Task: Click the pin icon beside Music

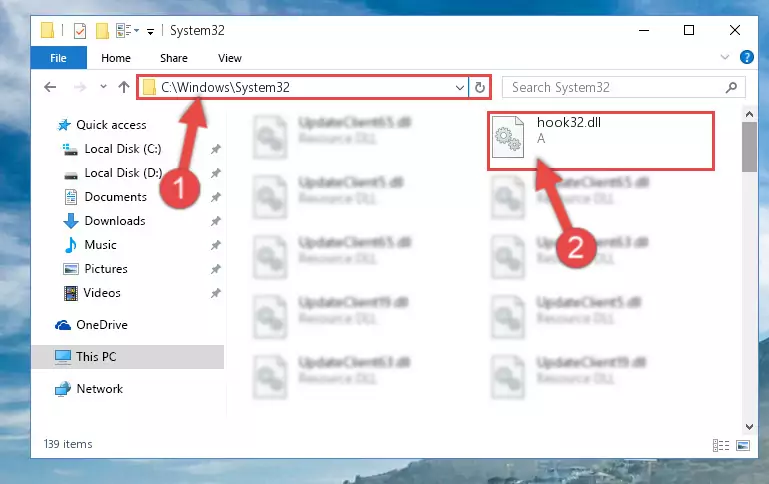Action: (x=215, y=245)
